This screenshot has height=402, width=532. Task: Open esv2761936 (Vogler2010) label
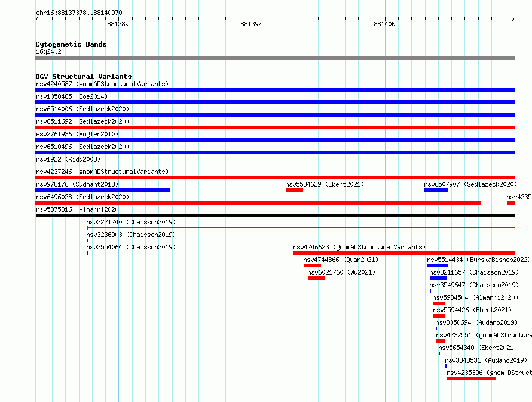77,134
